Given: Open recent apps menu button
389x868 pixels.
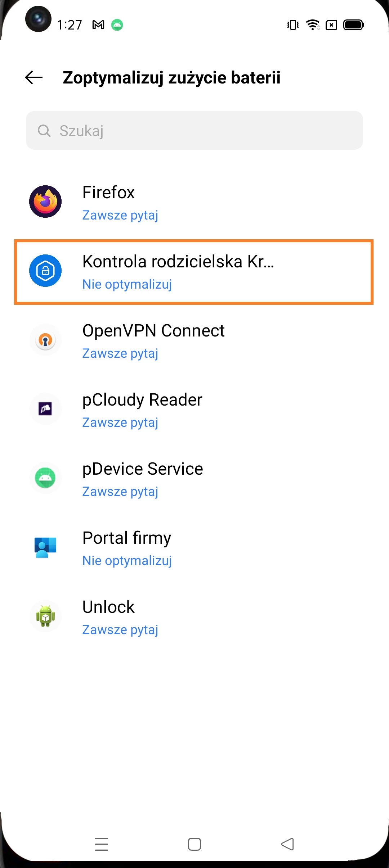Looking at the screenshot, I should (x=102, y=844).
